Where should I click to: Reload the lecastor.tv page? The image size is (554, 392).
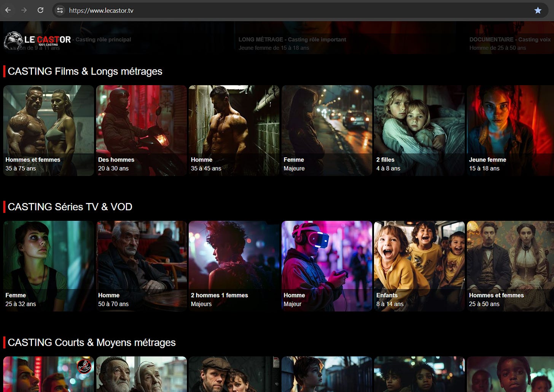coord(40,10)
